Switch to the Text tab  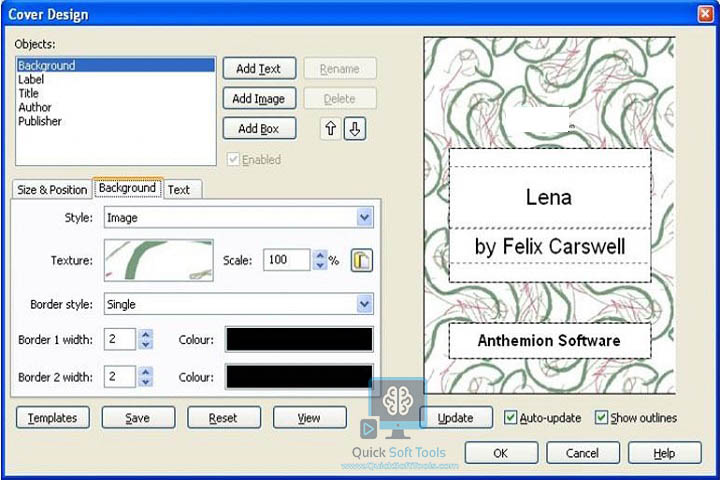click(182, 189)
